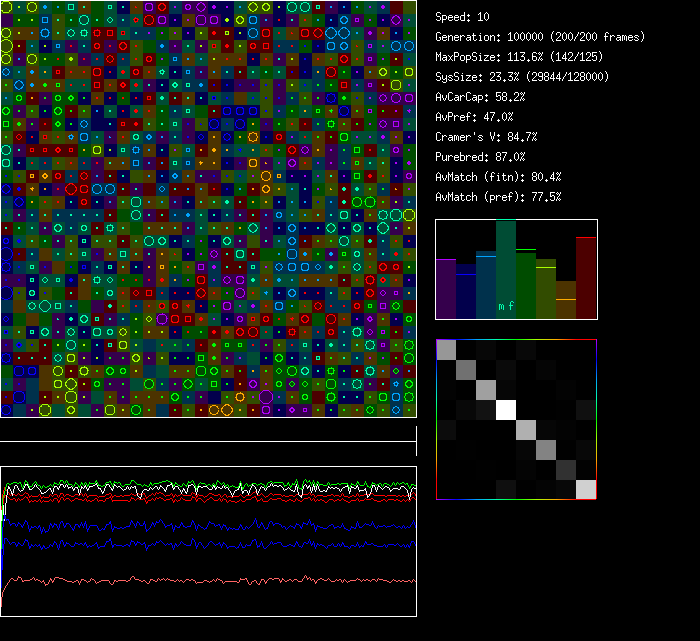Select the top-left gray matrix cell
Viewport: 700px width, 641px height.
446,349
